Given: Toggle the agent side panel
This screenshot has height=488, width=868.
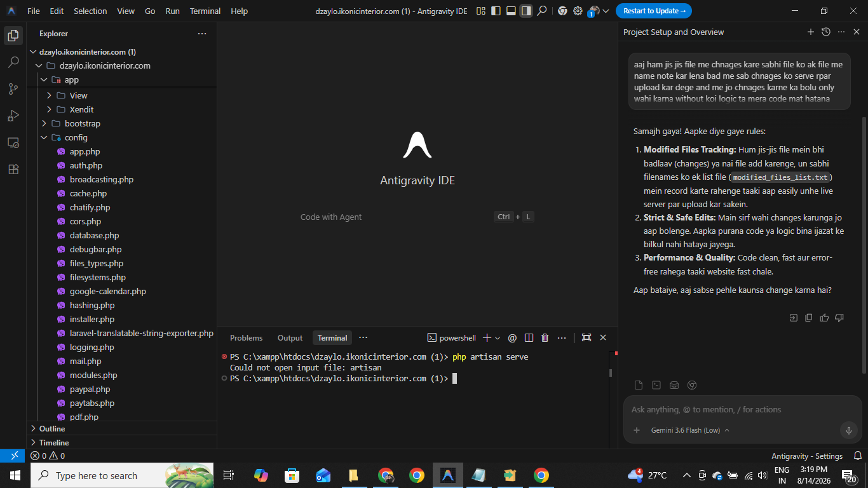Looking at the screenshot, I should click(x=526, y=11).
